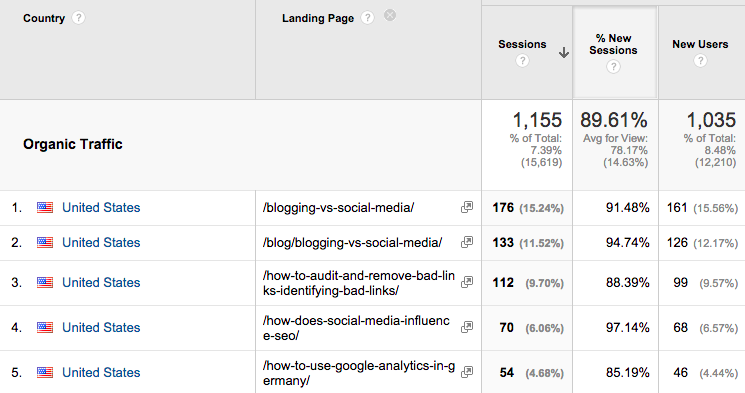This screenshot has width=745, height=393.
Task: Open external icon for google-analytics-in-germany page
Action: (467, 372)
